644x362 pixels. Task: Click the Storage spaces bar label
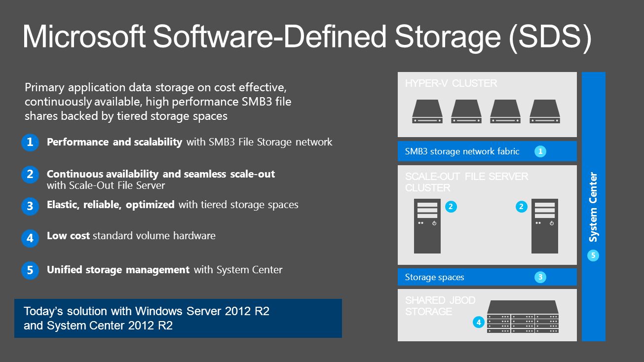[x=434, y=277]
